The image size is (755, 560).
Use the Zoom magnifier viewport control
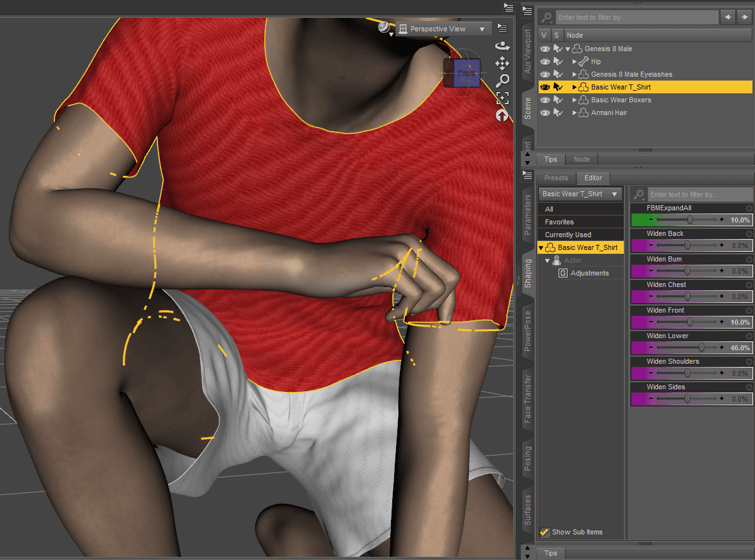[502, 81]
